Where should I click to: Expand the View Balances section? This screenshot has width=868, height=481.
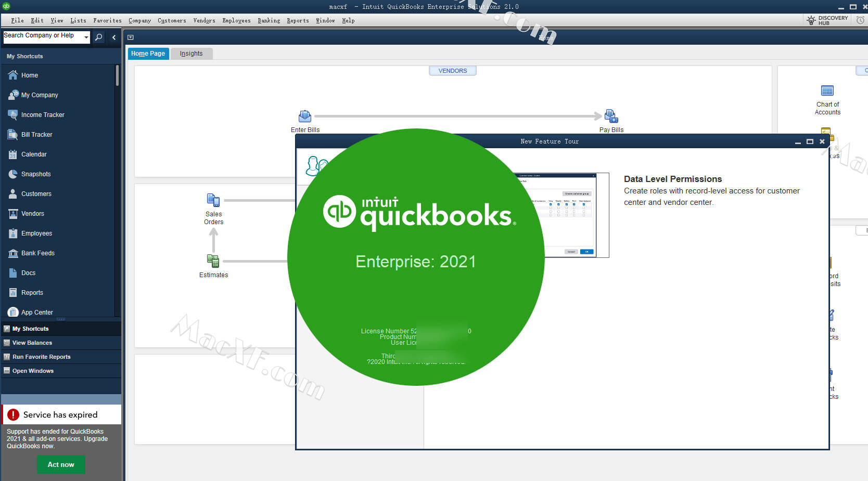point(32,343)
